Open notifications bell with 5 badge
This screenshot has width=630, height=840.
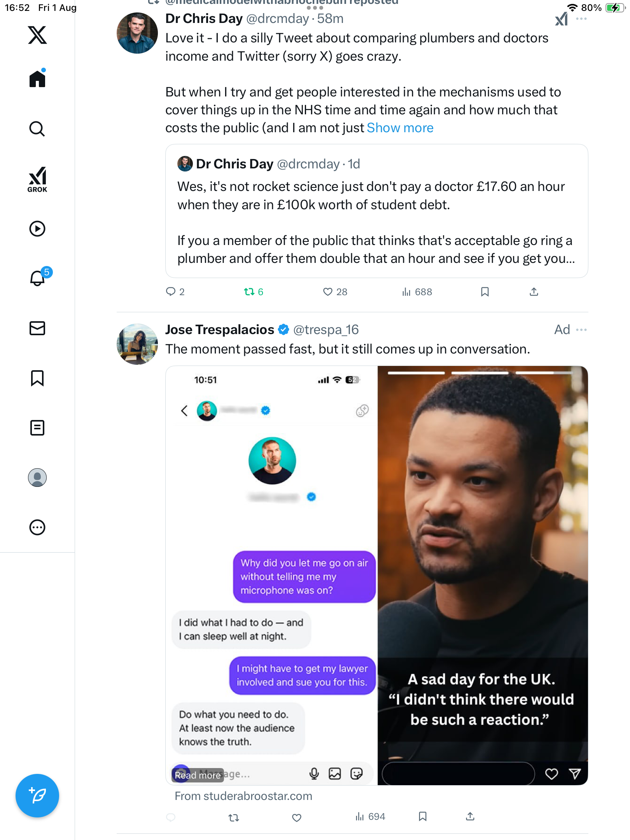pos(38,278)
